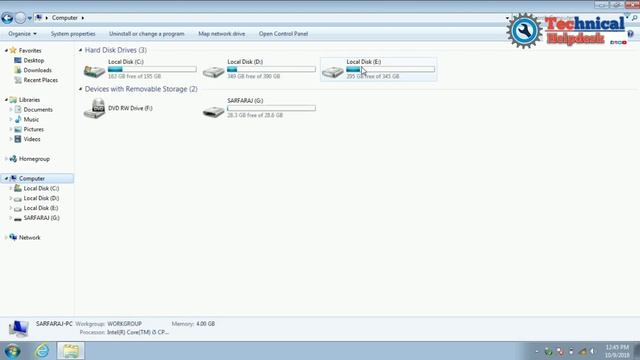This screenshot has height=360, width=640.
Task: Click the Libraries folder icon
Action: click(13, 100)
